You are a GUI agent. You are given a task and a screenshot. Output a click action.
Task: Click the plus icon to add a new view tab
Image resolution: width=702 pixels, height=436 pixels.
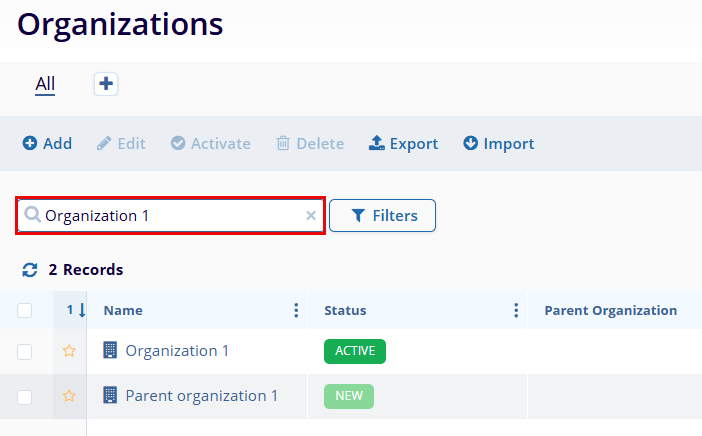coord(106,84)
